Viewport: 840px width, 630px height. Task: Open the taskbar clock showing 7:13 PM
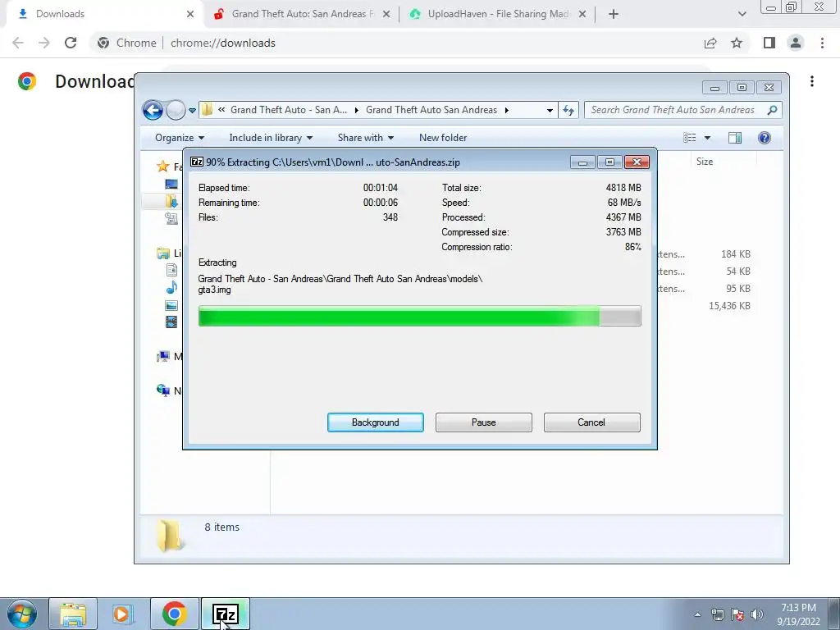(798, 614)
